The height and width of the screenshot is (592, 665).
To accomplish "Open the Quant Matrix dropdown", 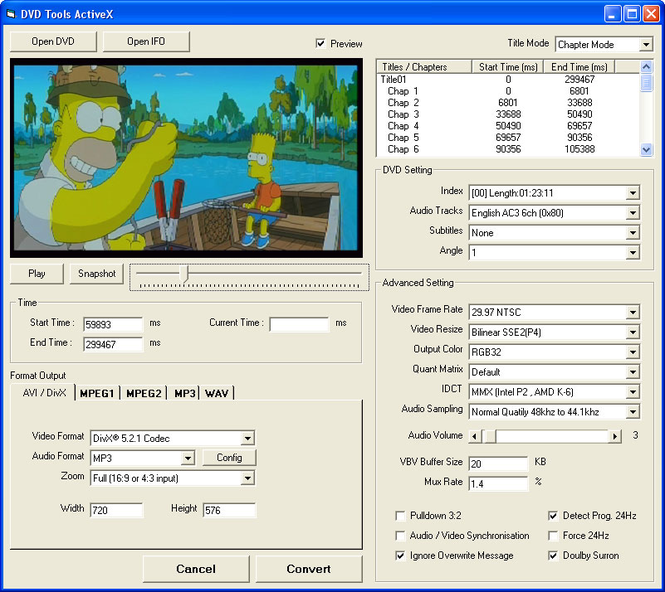I will click(x=554, y=372).
